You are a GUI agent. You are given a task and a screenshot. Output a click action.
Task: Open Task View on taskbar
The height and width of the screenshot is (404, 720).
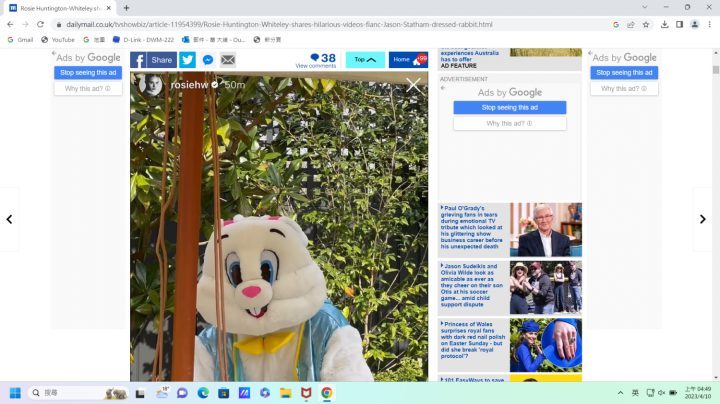pos(140,393)
